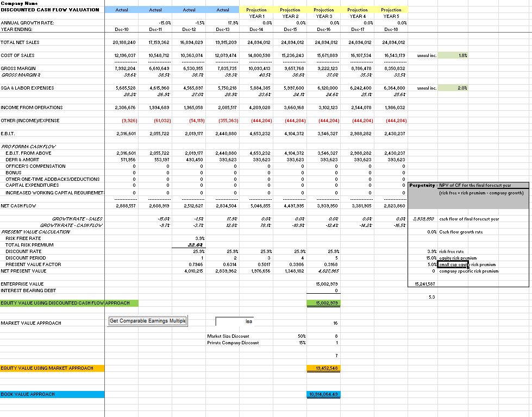The width and height of the screenshot is (532, 417).
Task: Click the blue book value cell 10,314,064.43
Action: (324, 394)
